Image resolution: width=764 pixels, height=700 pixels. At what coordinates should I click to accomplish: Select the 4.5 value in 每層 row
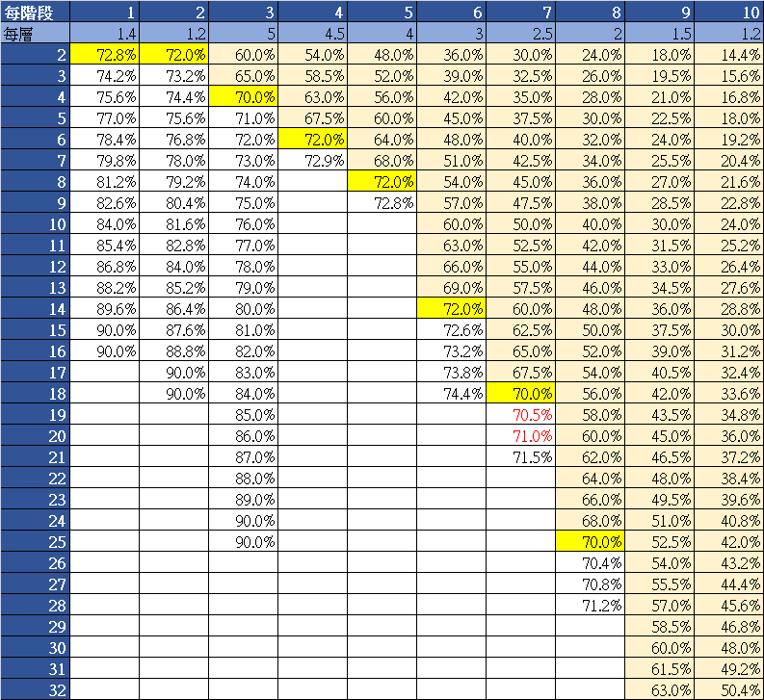point(312,34)
